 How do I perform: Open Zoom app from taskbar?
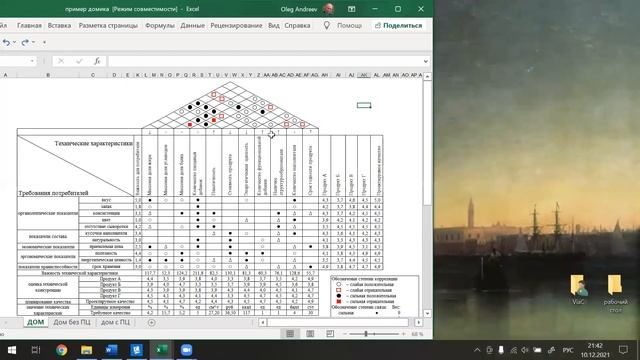click(186, 350)
